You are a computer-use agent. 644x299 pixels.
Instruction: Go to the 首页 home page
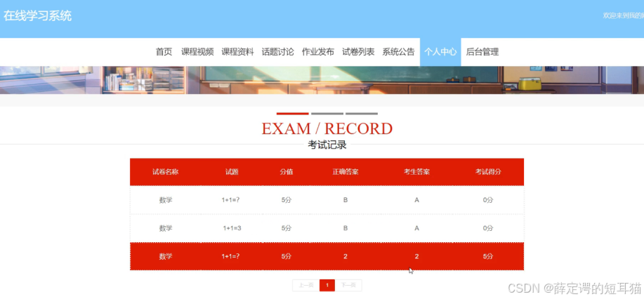(164, 52)
